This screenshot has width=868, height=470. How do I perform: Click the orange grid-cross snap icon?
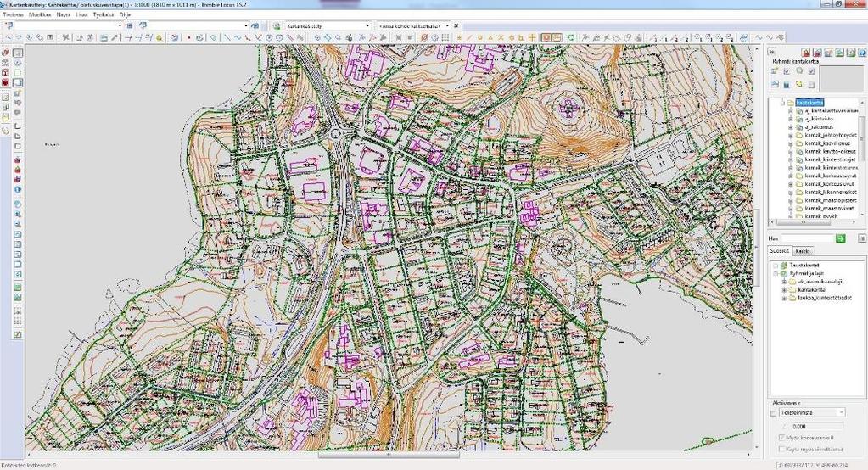point(531,37)
